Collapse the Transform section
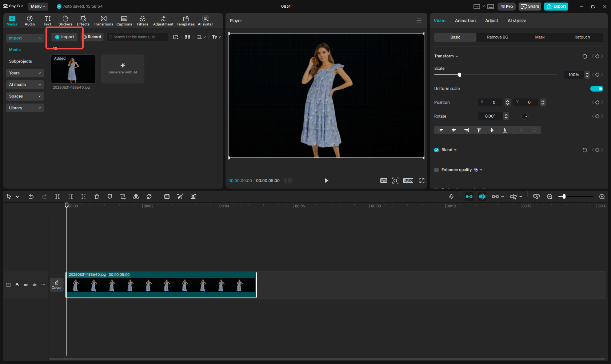The height and width of the screenshot is (364, 611). (x=457, y=56)
